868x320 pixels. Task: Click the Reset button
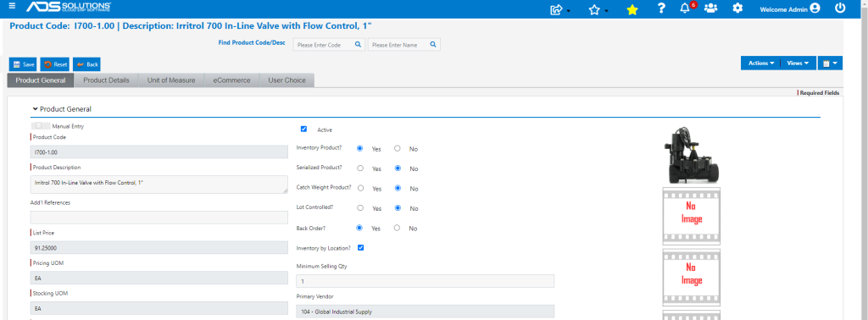click(x=55, y=64)
